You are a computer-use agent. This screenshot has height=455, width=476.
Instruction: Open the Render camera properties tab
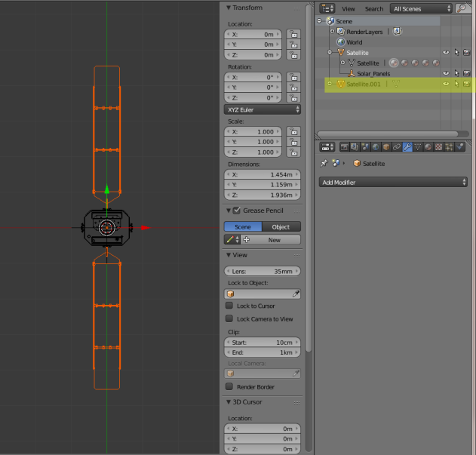tap(345, 147)
